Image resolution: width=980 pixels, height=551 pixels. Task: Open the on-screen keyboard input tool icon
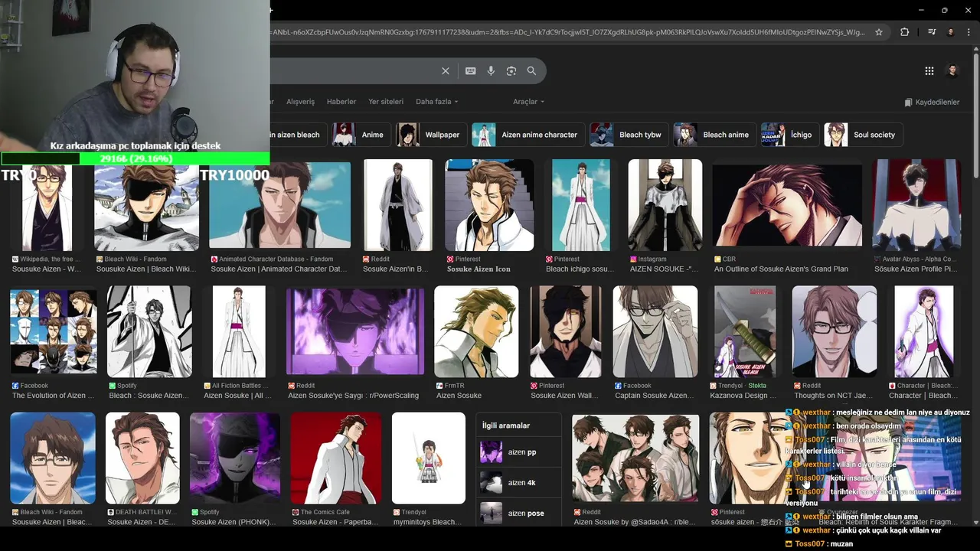(x=471, y=71)
